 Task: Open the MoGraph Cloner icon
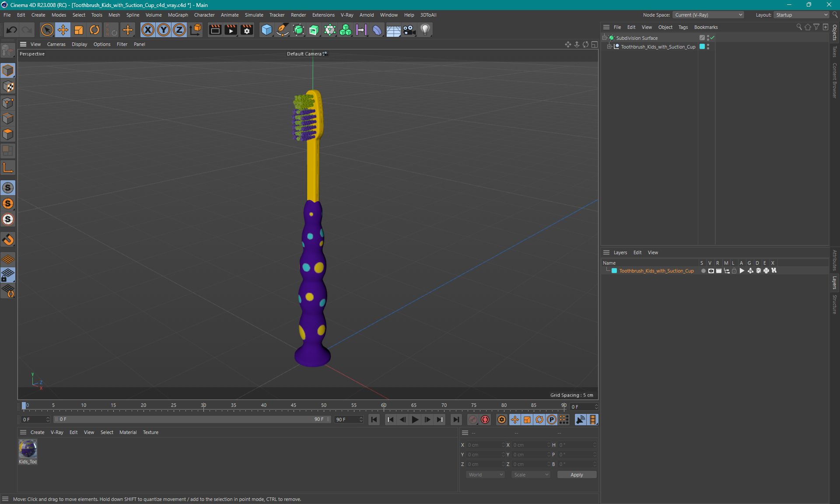pyautogui.click(x=346, y=30)
